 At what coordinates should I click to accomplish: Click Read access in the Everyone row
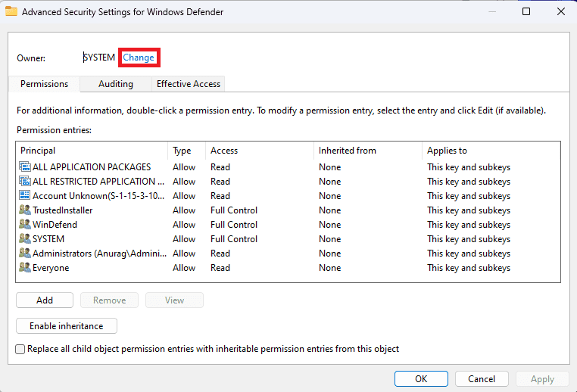pyautogui.click(x=220, y=267)
